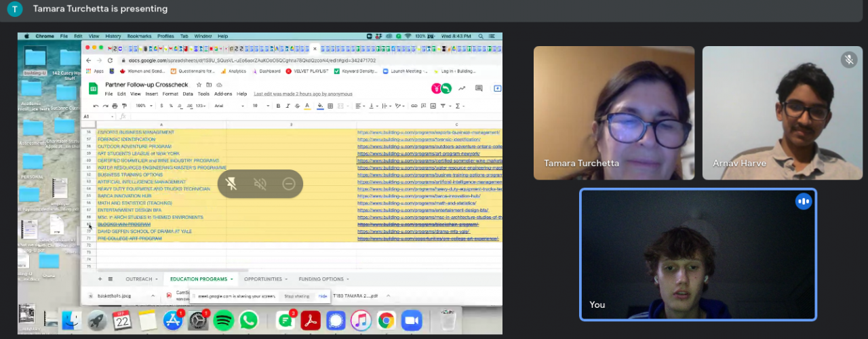
Task: Open Zoom from the Dock
Action: (x=412, y=320)
